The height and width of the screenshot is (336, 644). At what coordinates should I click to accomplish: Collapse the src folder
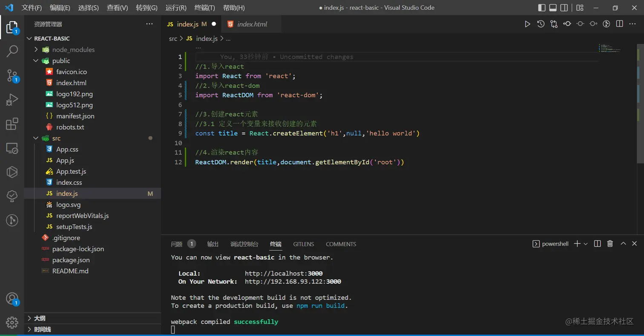pos(56,138)
